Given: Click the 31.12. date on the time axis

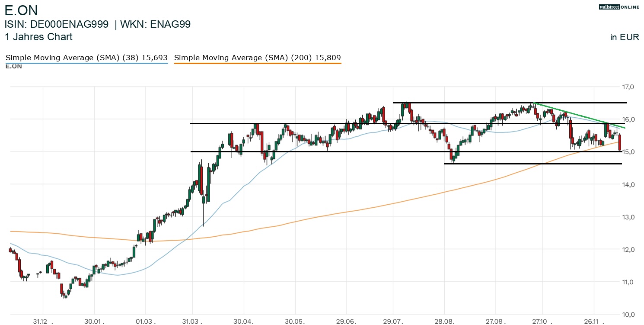Looking at the screenshot, I should click(x=42, y=322).
